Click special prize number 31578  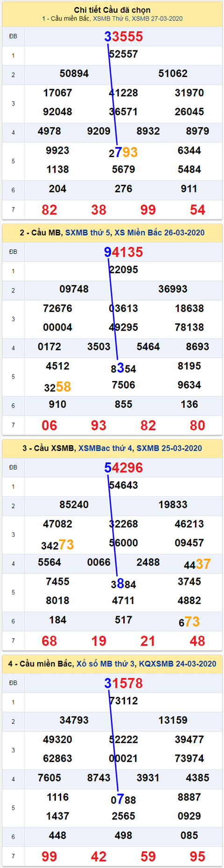(123, 683)
